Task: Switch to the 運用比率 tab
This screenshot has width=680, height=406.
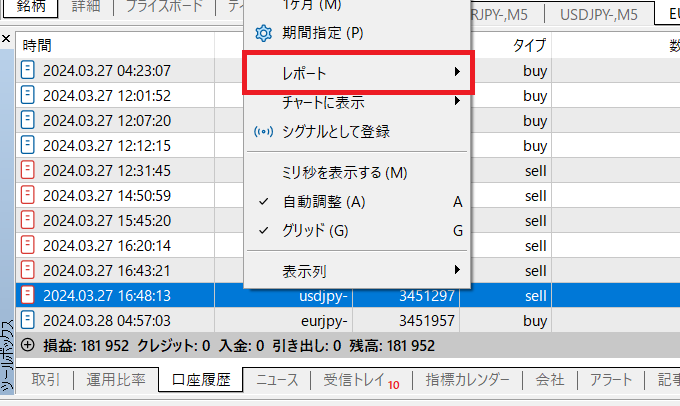Action: coord(115,380)
